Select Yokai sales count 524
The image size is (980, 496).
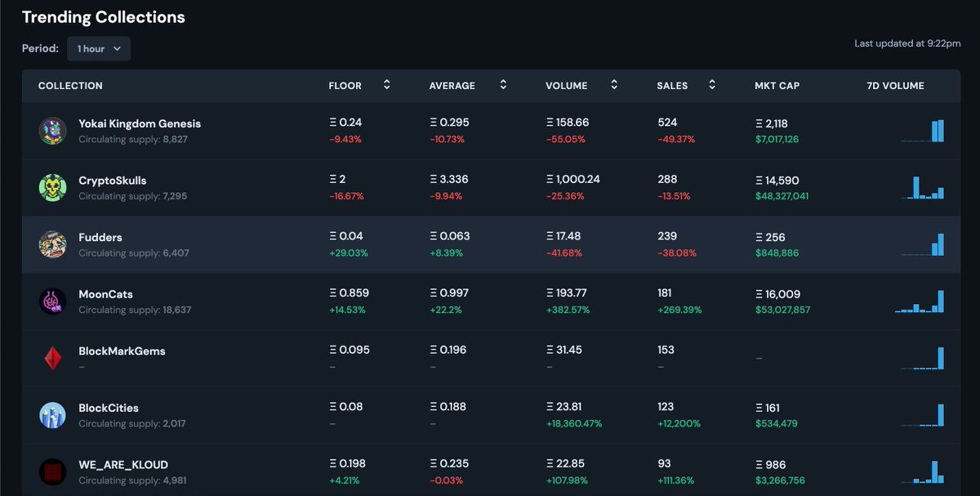pos(667,123)
